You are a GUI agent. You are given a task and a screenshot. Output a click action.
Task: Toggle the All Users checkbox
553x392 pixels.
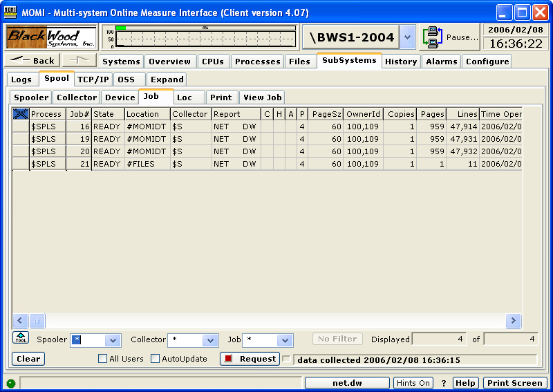pyautogui.click(x=102, y=359)
